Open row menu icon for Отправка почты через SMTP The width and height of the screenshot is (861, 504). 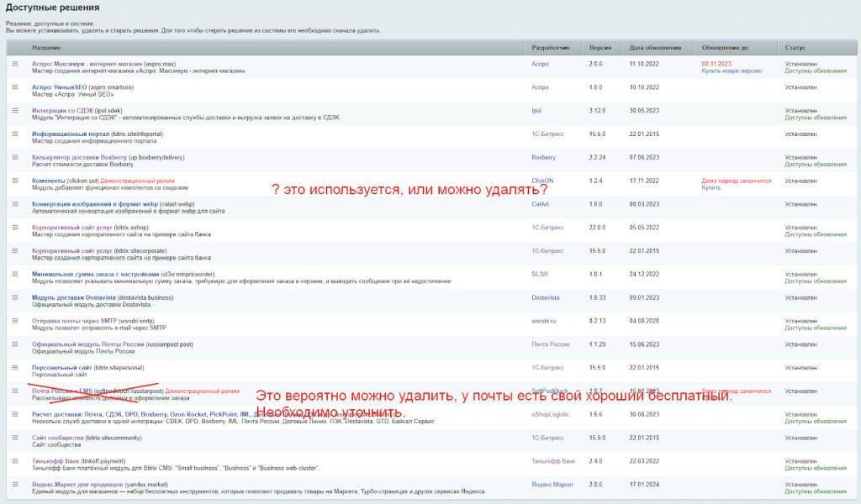(x=15, y=321)
